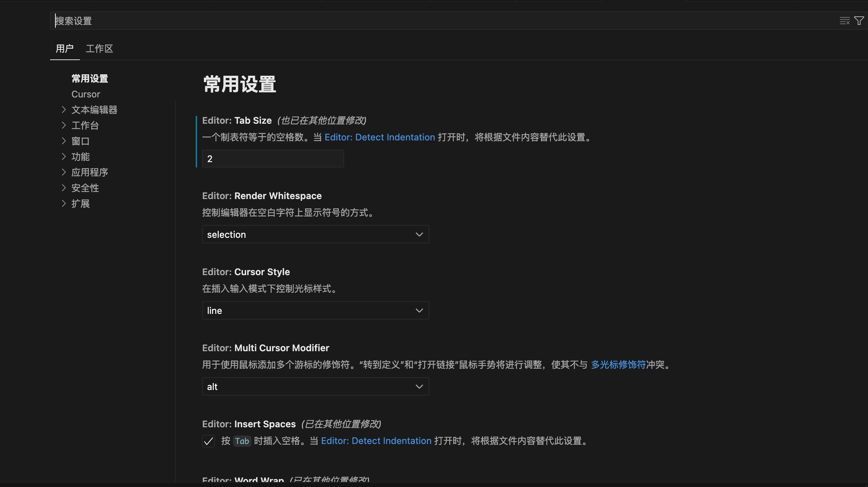Image resolution: width=868 pixels, height=487 pixels.
Task: Click 已在其他位置修改 next to Insert Spaces
Action: (x=341, y=424)
